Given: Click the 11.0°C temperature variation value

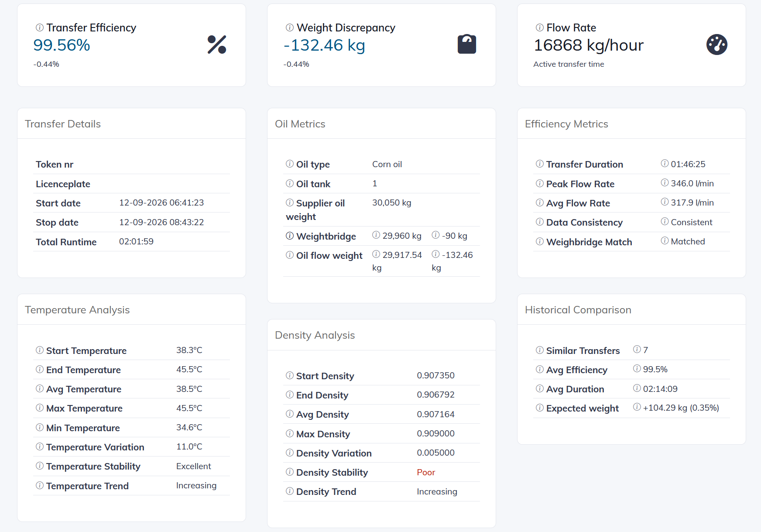Looking at the screenshot, I should coord(189,446).
